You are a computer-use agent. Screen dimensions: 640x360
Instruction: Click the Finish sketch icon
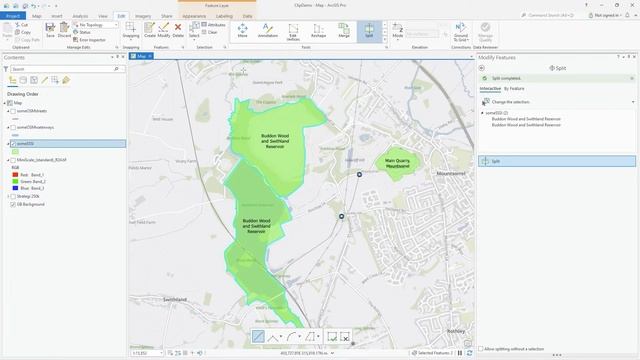click(332, 337)
